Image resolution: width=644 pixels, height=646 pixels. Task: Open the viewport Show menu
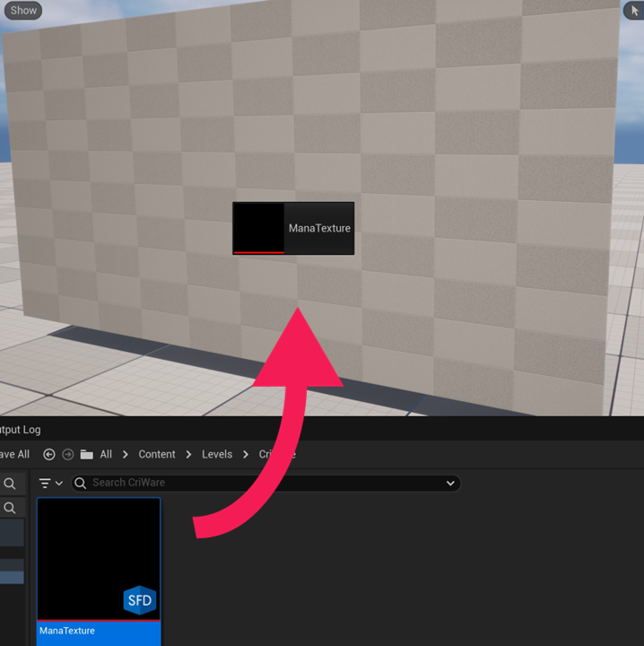click(23, 11)
